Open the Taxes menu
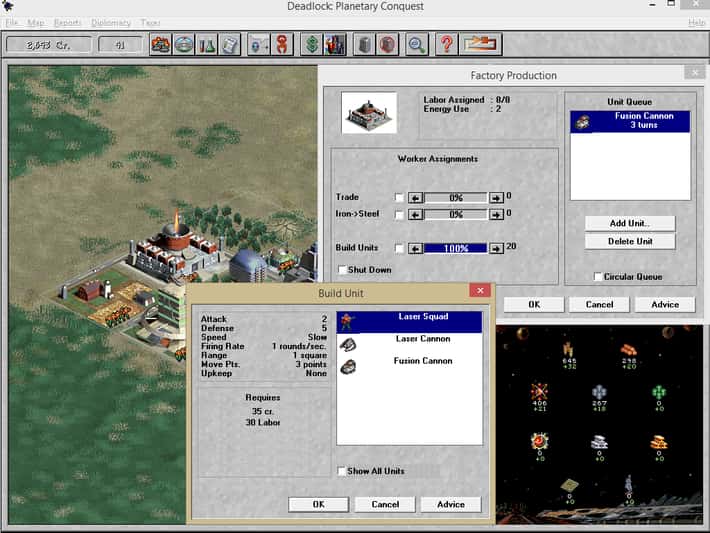The width and height of the screenshot is (710, 533). pyautogui.click(x=150, y=22)
